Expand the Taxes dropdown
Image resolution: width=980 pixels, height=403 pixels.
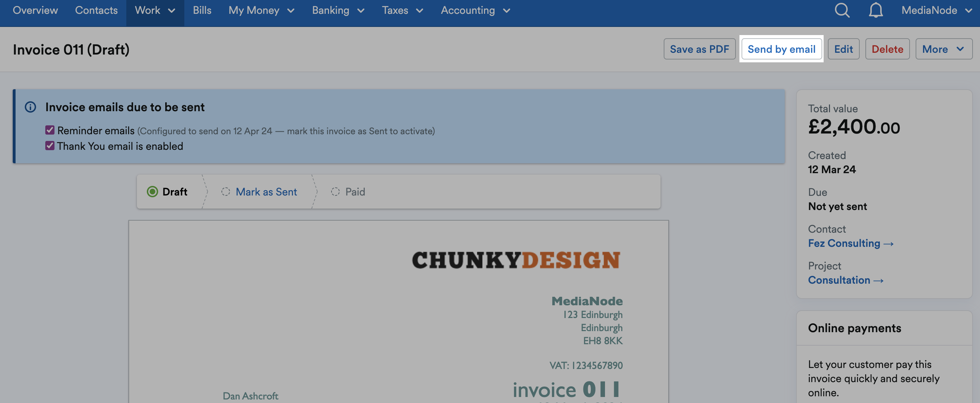403,10
